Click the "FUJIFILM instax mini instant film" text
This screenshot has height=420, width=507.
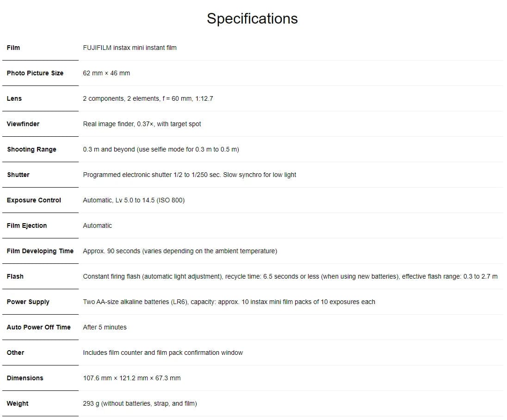[130, 48]
